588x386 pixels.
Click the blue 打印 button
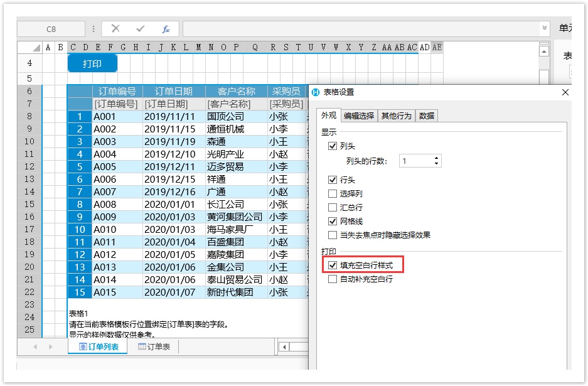[93, 63]
